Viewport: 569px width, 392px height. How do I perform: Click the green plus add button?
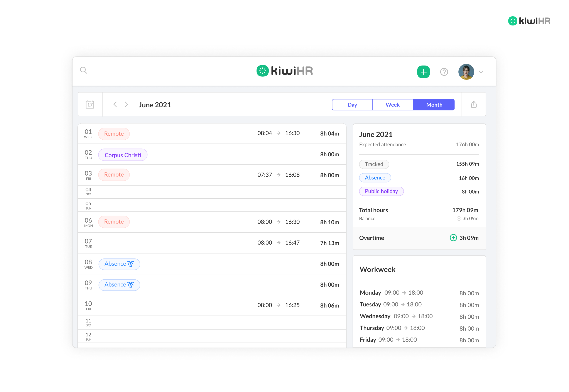[423, 72]
